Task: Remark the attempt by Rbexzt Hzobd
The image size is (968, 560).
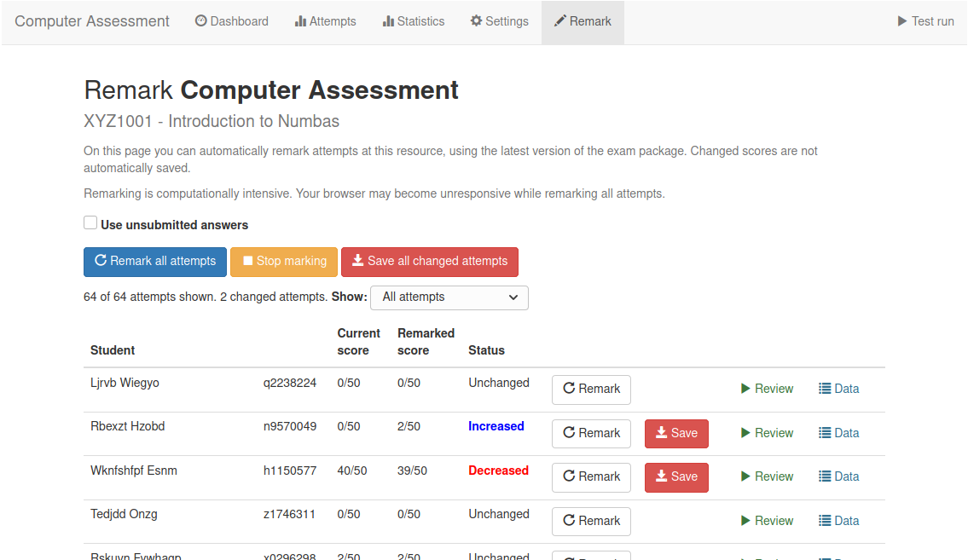Action: coord(591,434)
